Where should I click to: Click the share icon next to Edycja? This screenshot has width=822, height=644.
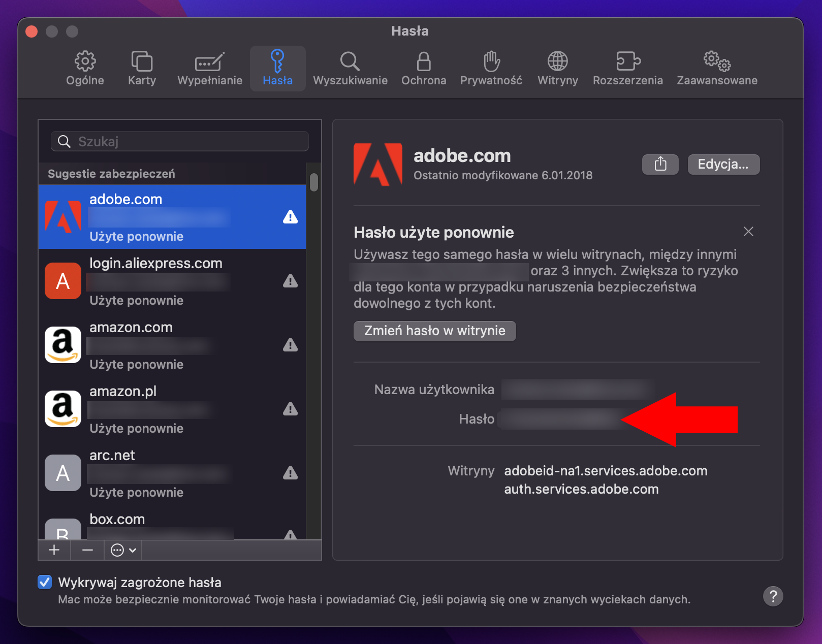(x=660, y=164)
